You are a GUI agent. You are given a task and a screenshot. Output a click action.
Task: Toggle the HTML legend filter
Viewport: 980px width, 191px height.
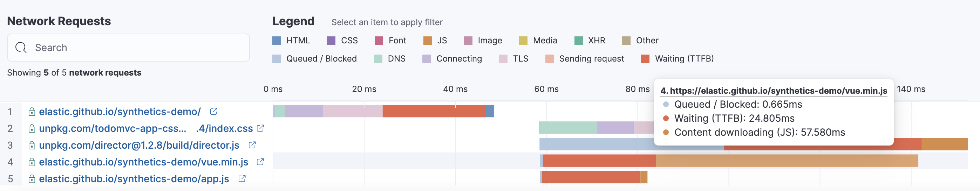[291, 40]
